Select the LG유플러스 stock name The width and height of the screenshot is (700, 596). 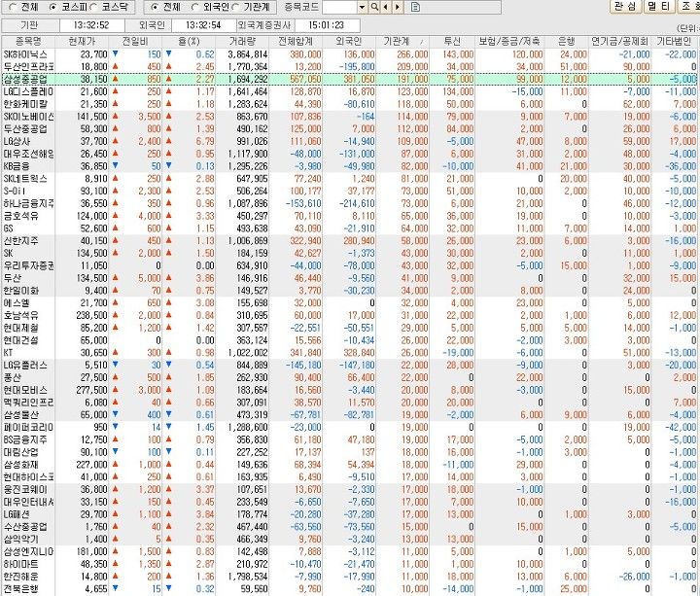[x=25, y=367]
